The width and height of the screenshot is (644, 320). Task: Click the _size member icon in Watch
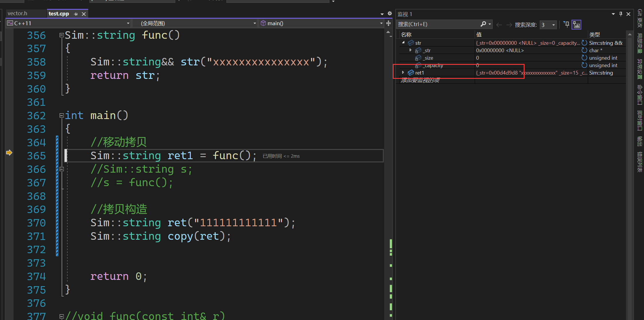click(418, 58)
